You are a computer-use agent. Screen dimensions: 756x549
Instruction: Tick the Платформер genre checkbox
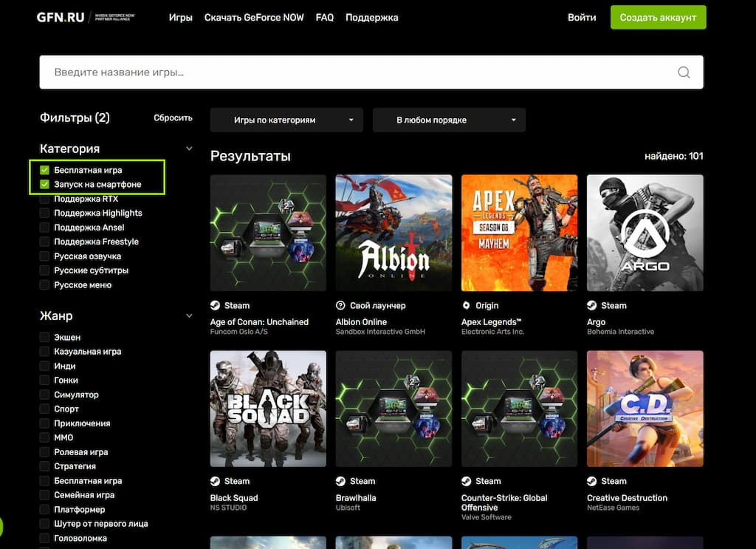(x=44, y=509)
